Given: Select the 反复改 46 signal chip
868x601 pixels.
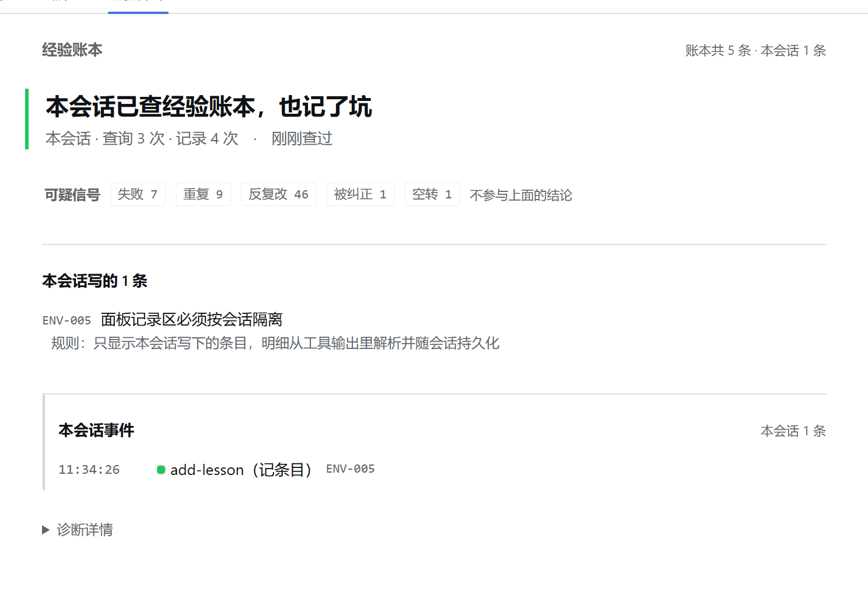Looking at the screenshot, I should (279, 194).
